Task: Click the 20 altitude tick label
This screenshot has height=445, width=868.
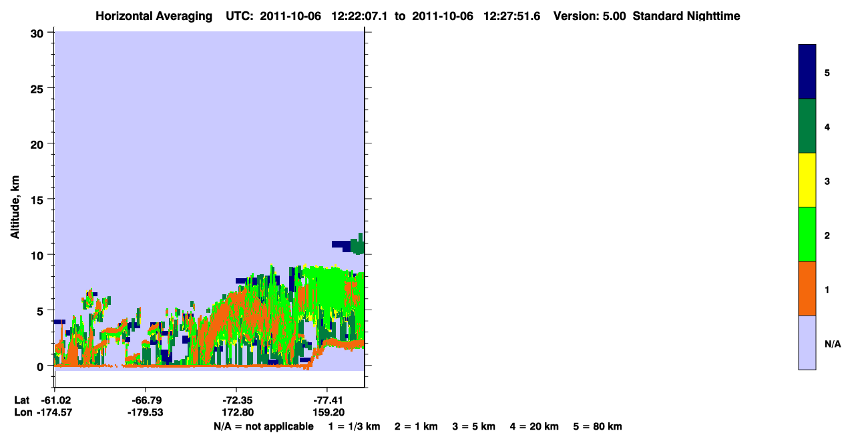Action: (39, 143)
